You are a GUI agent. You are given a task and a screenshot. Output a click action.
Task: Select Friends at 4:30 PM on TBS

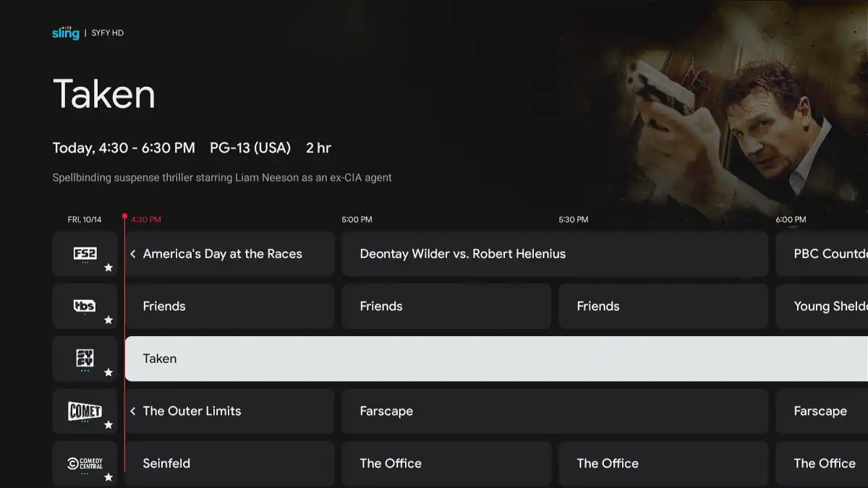[230, 306]
